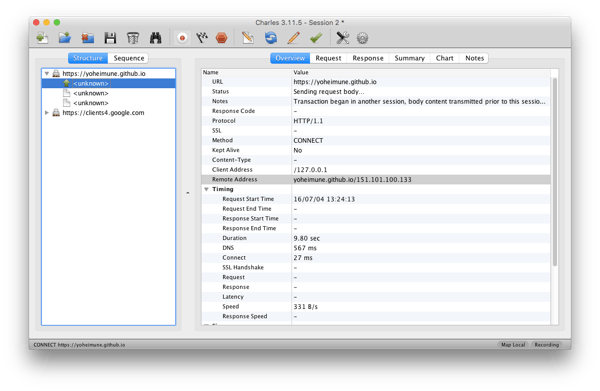
Task: Close the session with red X icon
Action: pyautogui.click(x=88, y=38)
